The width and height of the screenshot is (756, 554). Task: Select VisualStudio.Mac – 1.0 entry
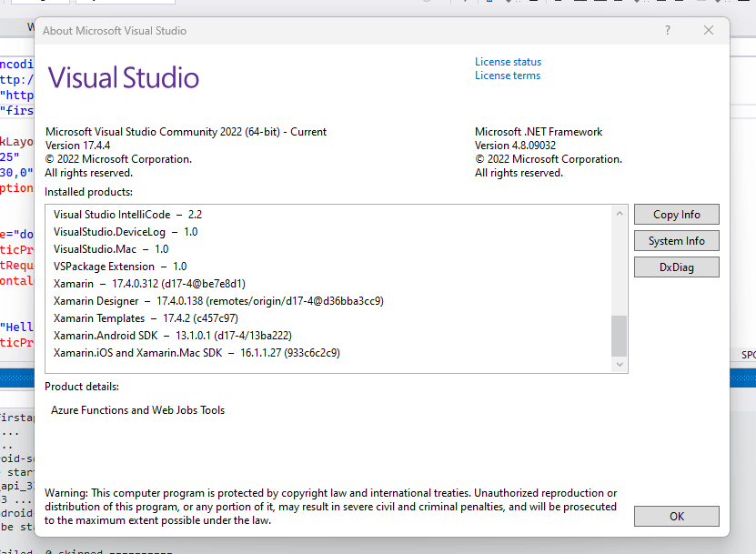(x=111, y=249)
